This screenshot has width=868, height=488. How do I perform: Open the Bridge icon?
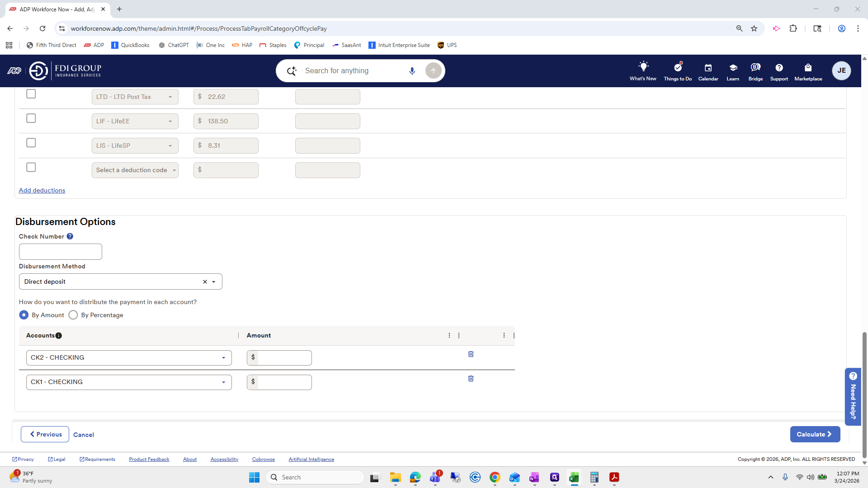pos(755,68)
